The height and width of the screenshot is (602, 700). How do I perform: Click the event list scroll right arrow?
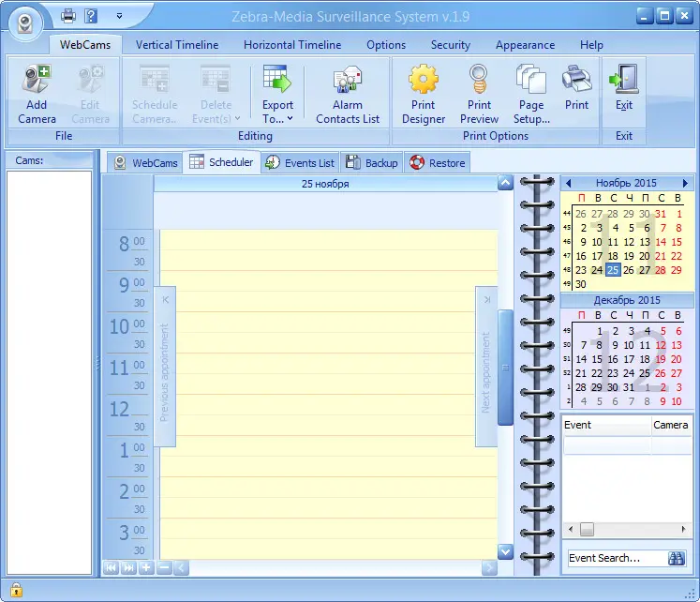[683, 529]
